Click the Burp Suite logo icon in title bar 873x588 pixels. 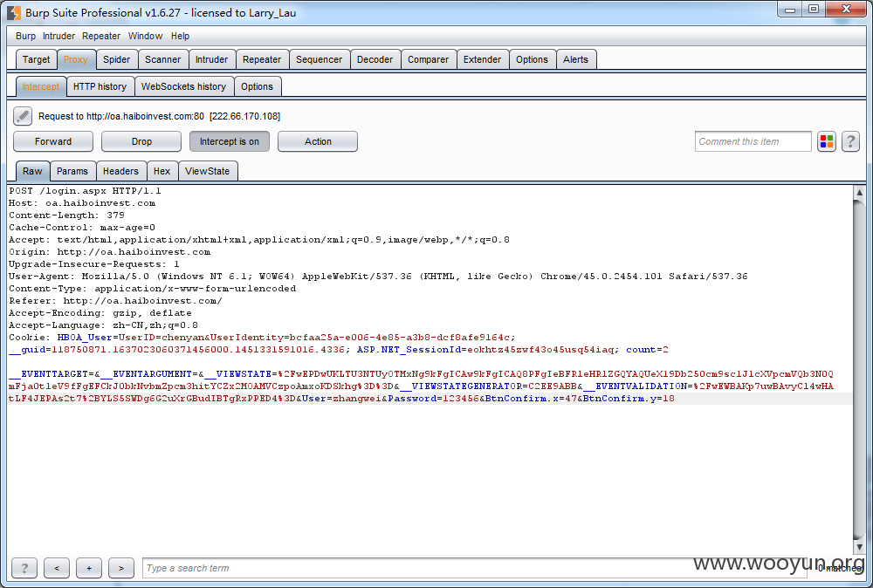point(14,12)
